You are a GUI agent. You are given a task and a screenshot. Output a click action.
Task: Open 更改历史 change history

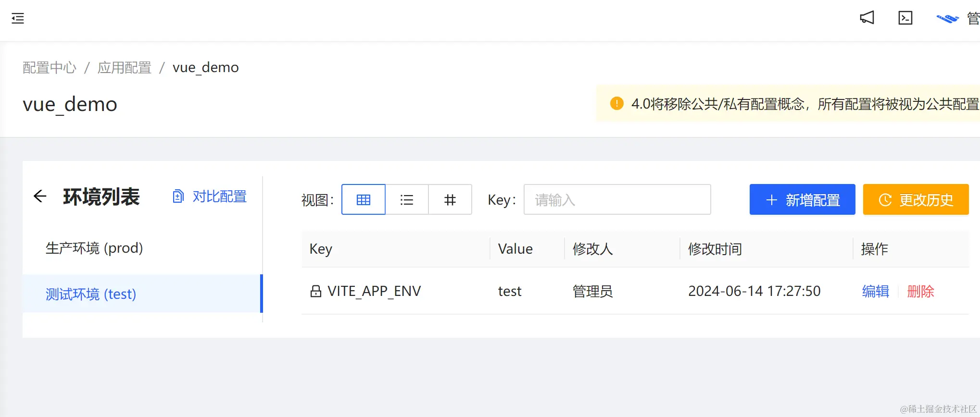click(916, 199)
